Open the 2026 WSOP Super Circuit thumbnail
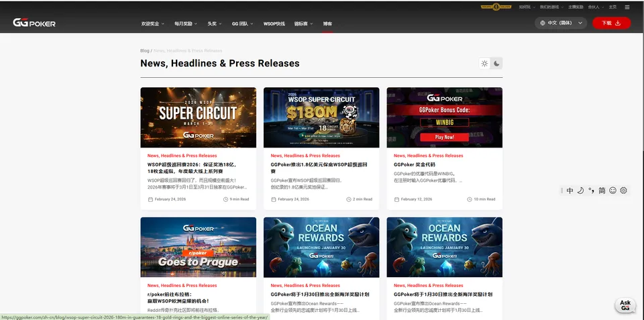644x320 pixels. (199, 117)
